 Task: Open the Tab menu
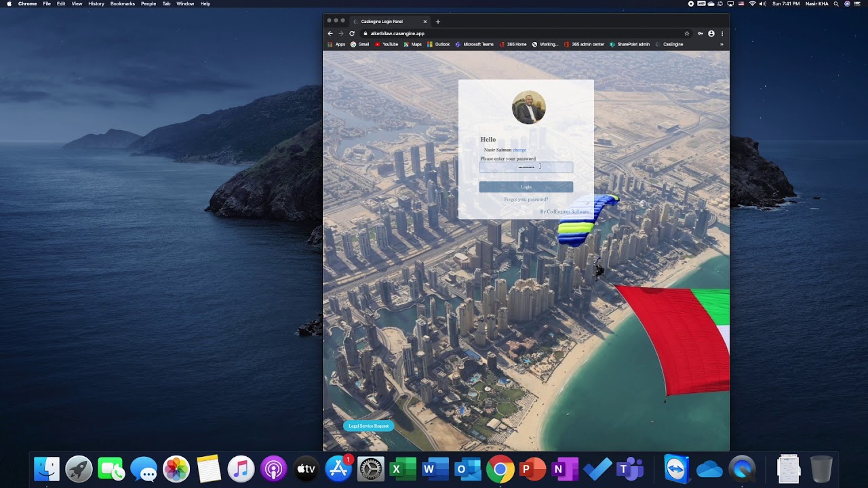pyautogui.click(x=166, y=4)
